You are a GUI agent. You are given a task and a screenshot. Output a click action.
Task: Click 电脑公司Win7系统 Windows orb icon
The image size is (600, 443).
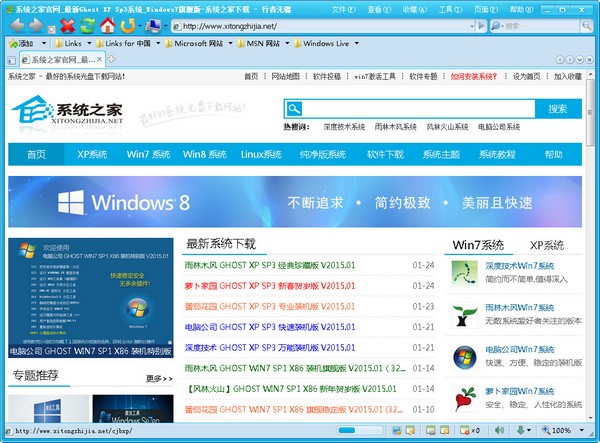pyautogui.click(x=465, y=357)
